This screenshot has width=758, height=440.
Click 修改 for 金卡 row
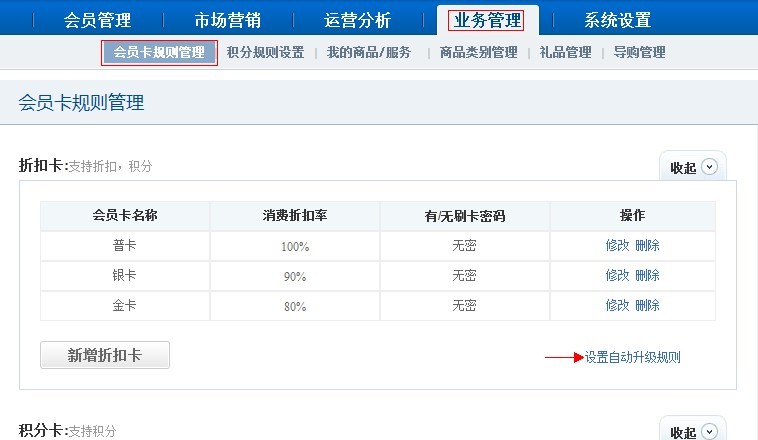click(617, 306)
